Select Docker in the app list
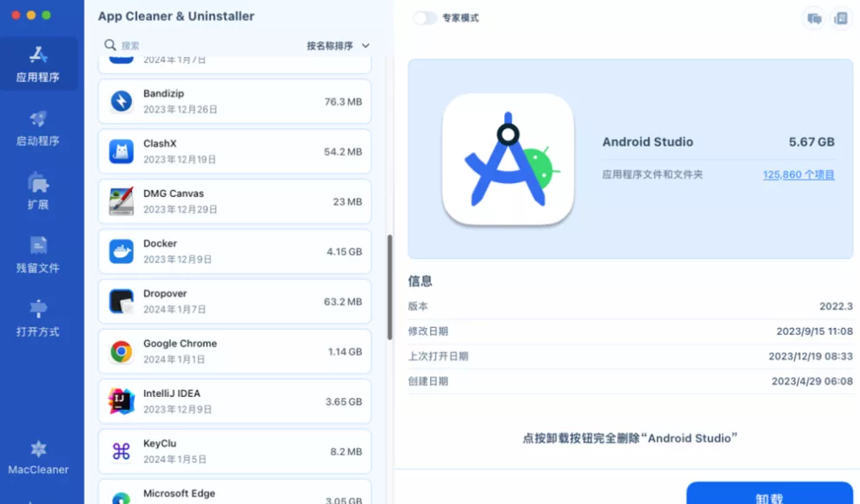 [x=235, y=251]
